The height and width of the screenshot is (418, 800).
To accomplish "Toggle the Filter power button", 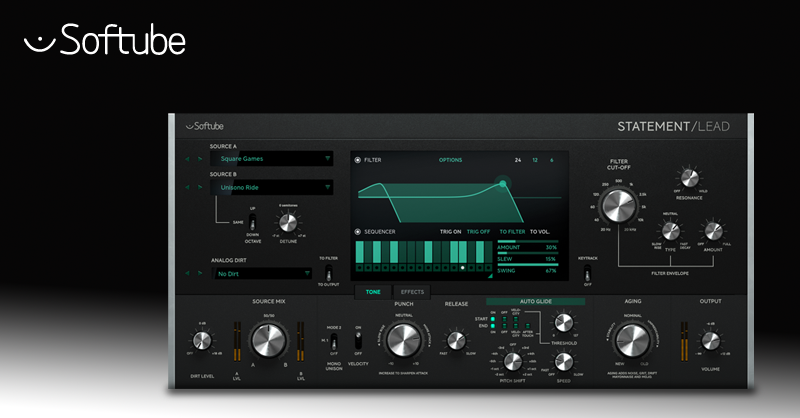I will (358, 160).
